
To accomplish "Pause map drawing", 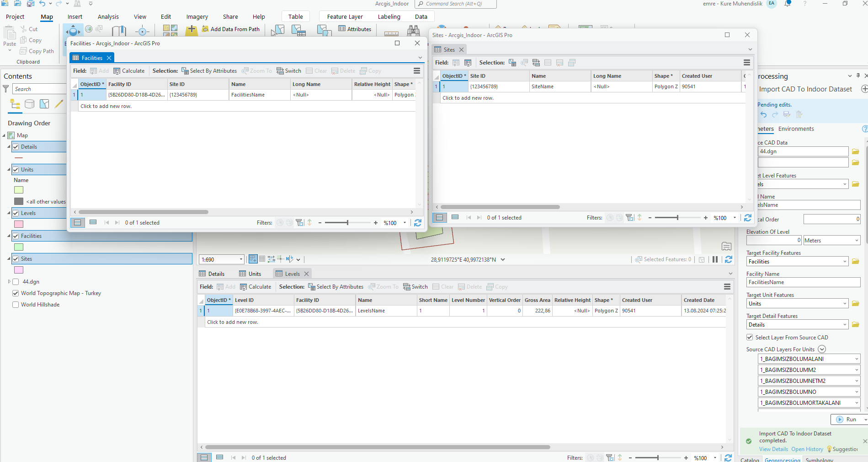I will point(715,259).
